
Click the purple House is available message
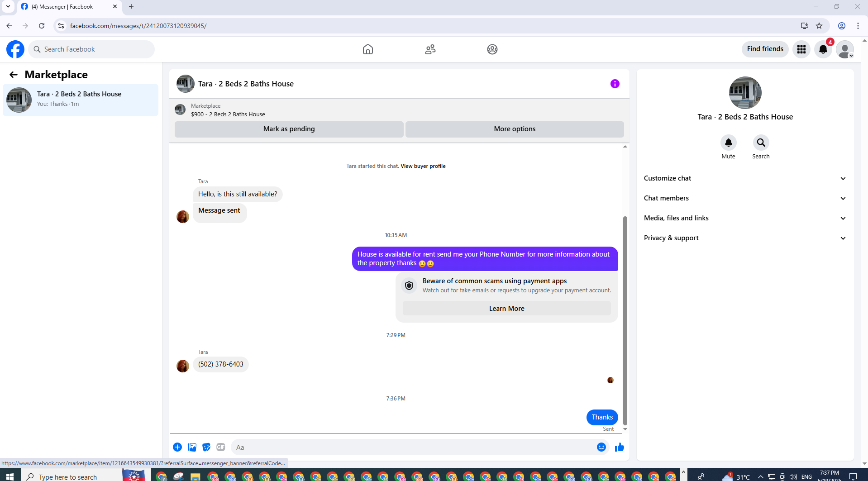tap(485, 259)
